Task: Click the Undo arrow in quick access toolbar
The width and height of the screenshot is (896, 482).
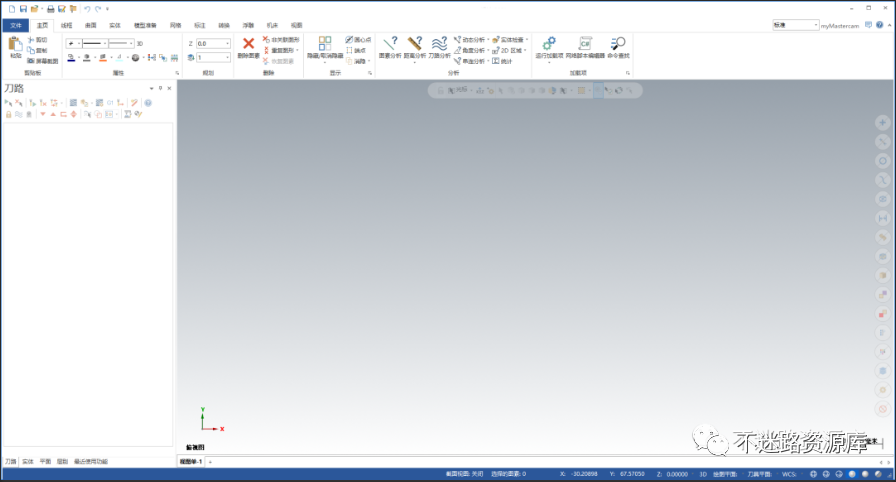Action: click(x=87, y=9)
